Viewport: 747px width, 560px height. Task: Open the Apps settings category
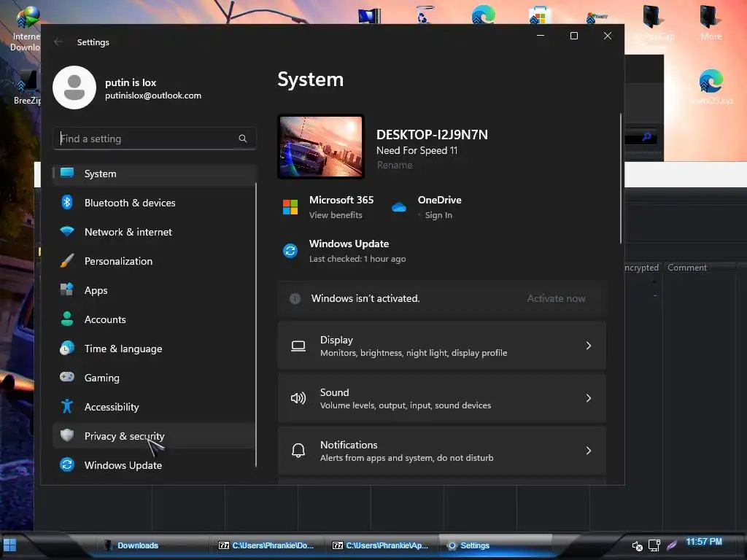point(155,290)
